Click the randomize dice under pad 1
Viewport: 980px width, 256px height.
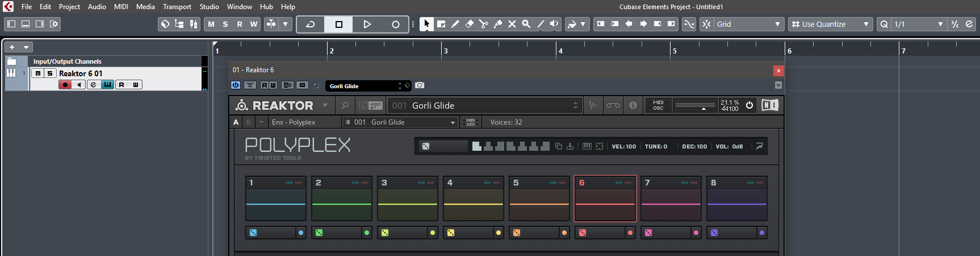[x=253, y=233]
